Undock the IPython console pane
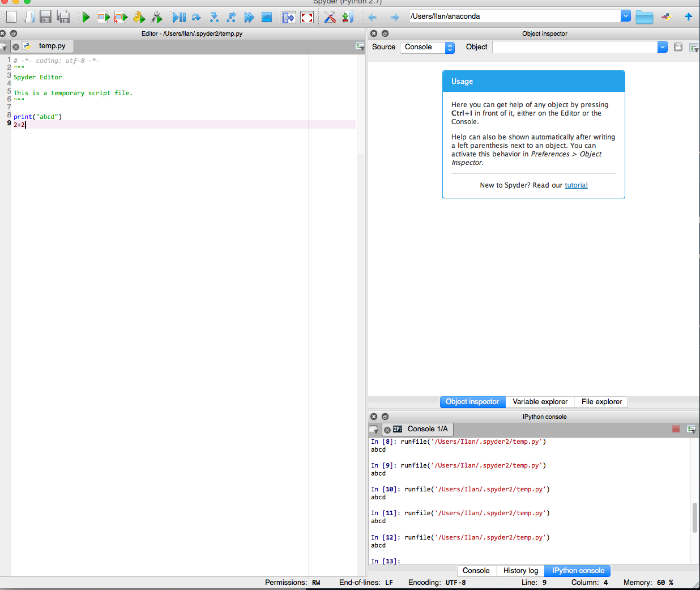Screen dimensions: 700x590 (385, 417)
